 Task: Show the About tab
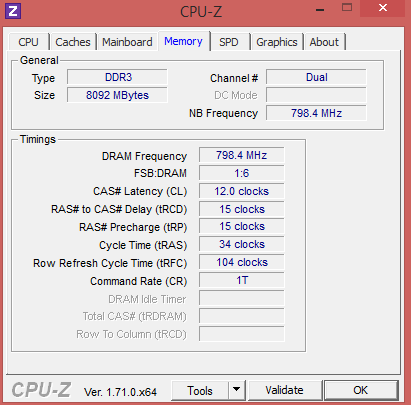coord(324,42)
